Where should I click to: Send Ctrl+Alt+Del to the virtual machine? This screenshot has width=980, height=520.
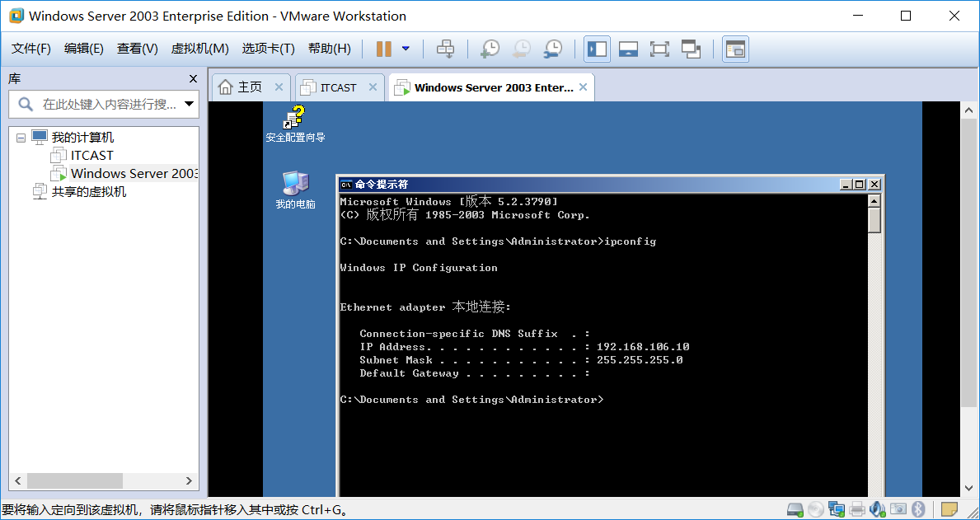(446, 49)
